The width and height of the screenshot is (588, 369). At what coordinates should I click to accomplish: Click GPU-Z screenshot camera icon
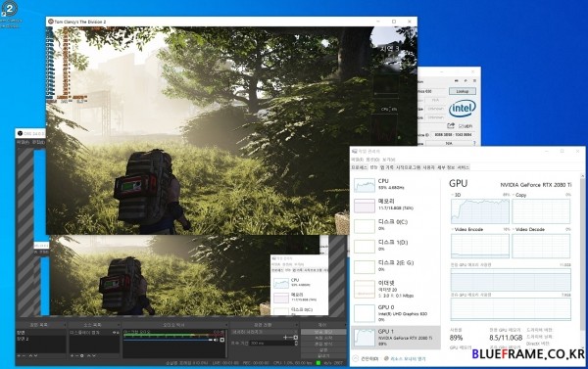457,80
